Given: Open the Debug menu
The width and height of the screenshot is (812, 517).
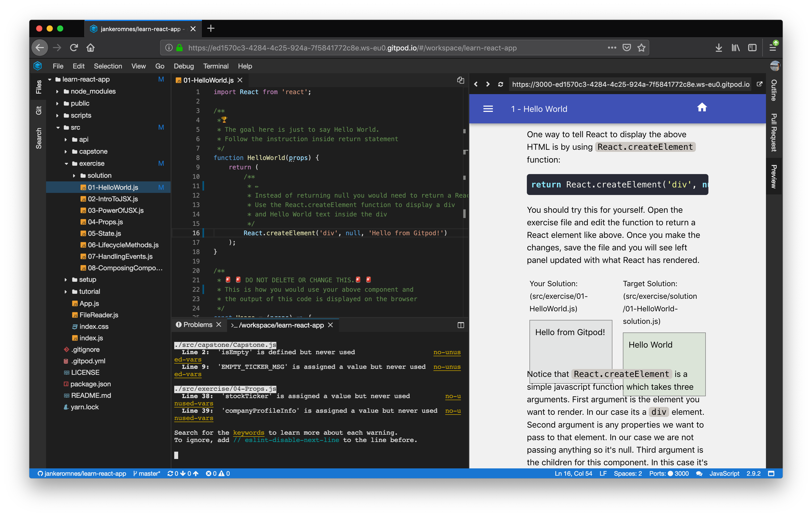Looking at the screenshot, I should tap(183, 66).
